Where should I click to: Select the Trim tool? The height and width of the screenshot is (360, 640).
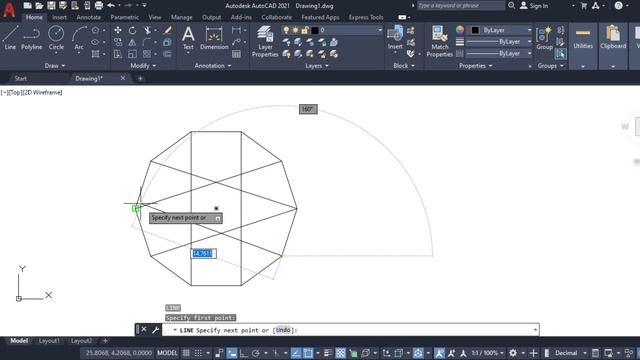pyautogui.click(x=147, y=30)
